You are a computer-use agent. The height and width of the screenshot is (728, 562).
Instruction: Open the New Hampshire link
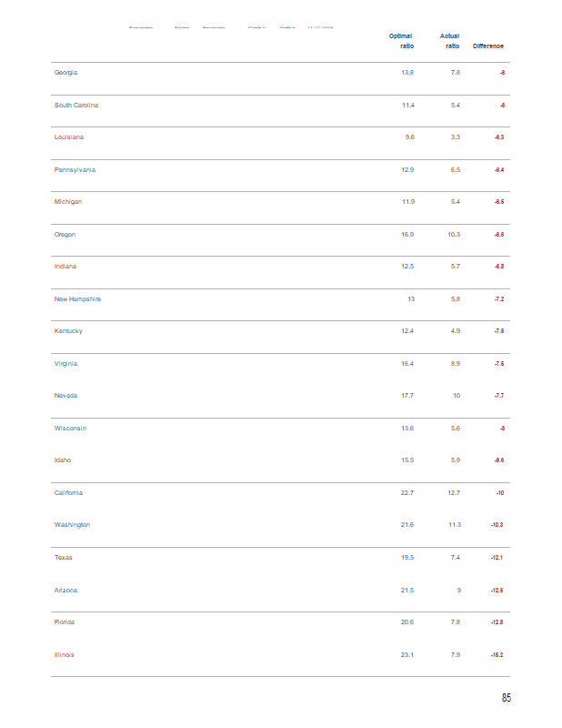(77, 298)
